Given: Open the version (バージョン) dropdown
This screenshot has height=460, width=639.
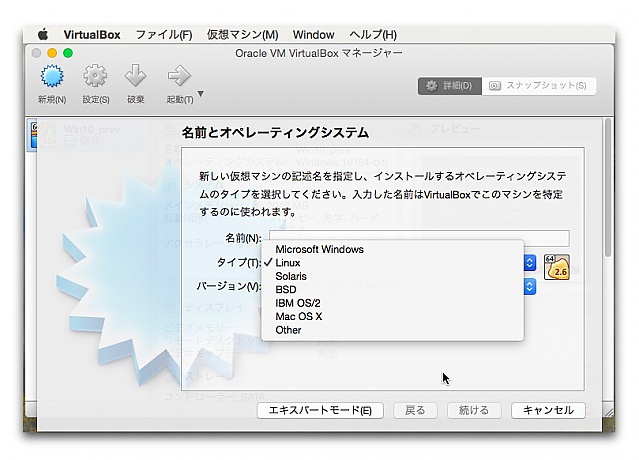Looking at the screenshot, I should click(x=530, y=287).
